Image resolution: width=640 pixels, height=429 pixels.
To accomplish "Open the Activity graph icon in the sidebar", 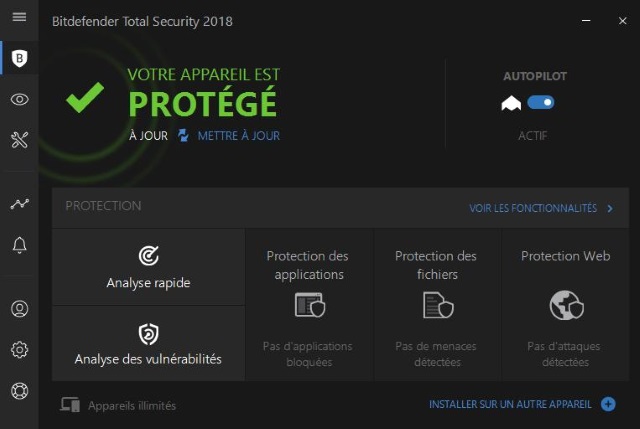I will 19,203.
